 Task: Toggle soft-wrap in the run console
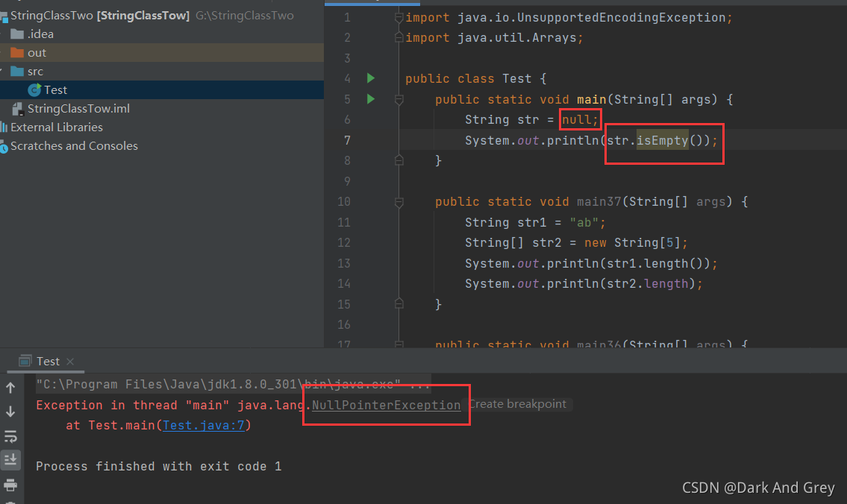pos(10,436)
